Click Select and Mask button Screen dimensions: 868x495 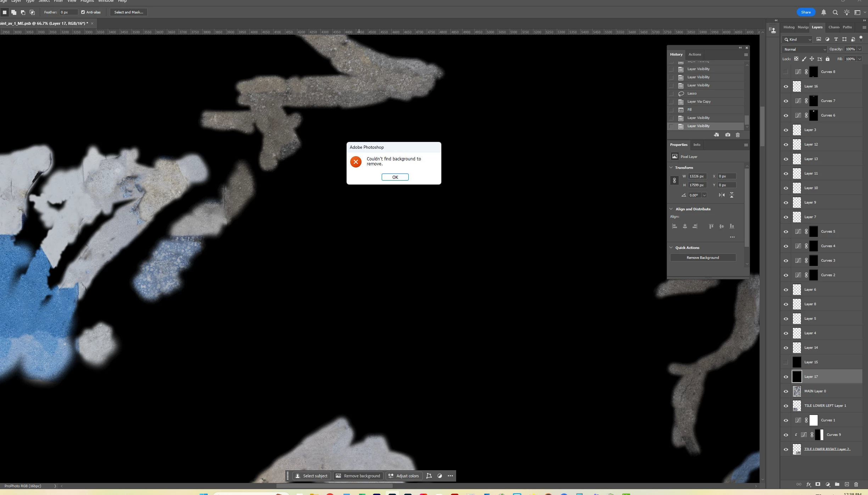(129, 12)
